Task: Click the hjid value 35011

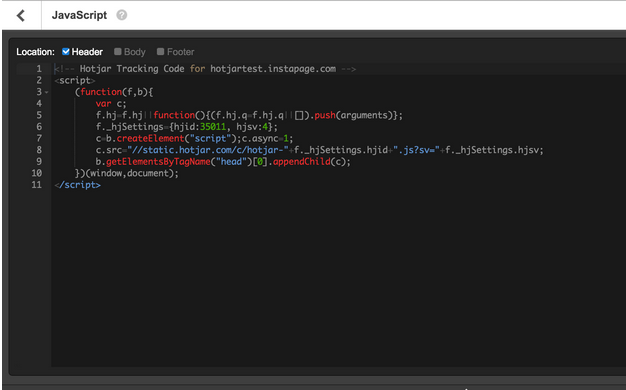Action: [213, 127]
